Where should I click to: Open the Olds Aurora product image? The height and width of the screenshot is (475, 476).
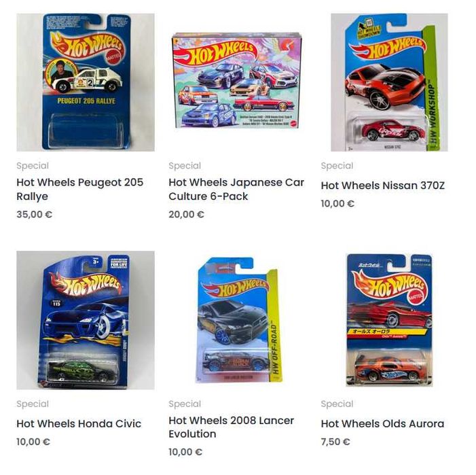coord(390,320)
